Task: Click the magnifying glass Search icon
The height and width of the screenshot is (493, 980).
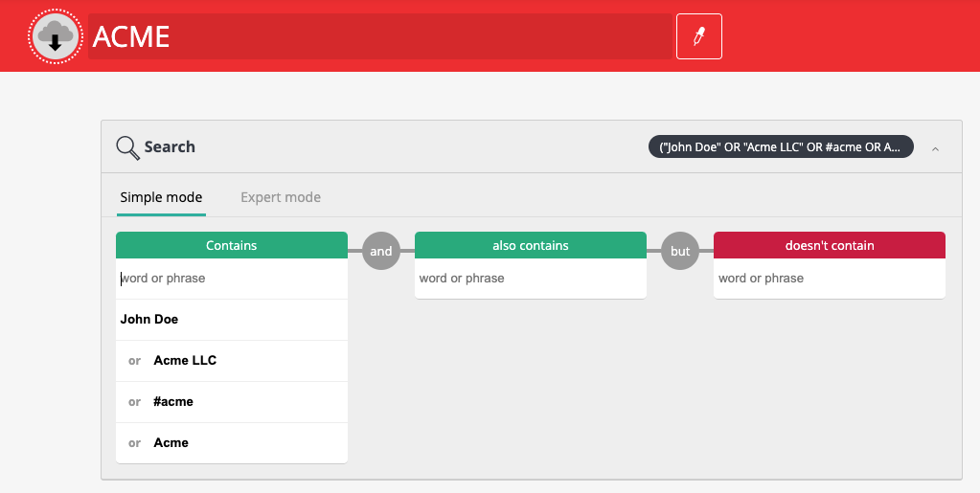Action: pos(127,147)
